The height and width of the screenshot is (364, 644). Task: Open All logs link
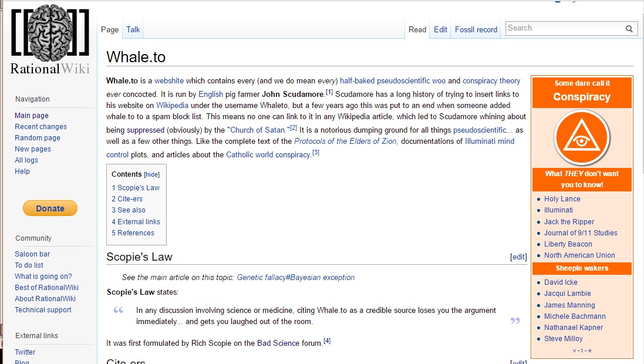(x=26, y=160)
